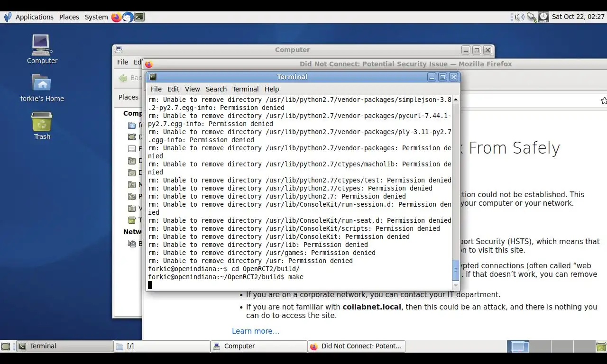
Task: Open the Places side pane dropdown in Computer window
Action: [129, 97]
